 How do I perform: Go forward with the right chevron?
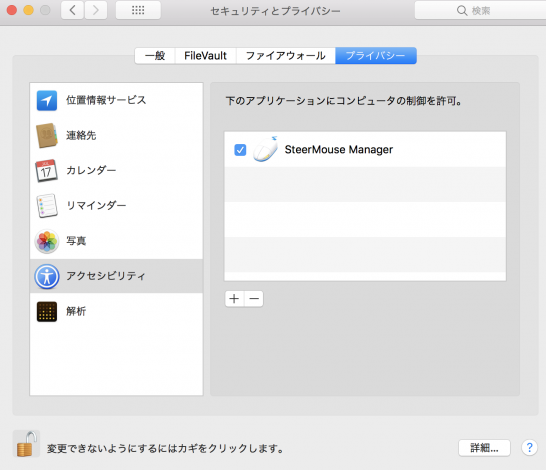(x=96, y=10)
